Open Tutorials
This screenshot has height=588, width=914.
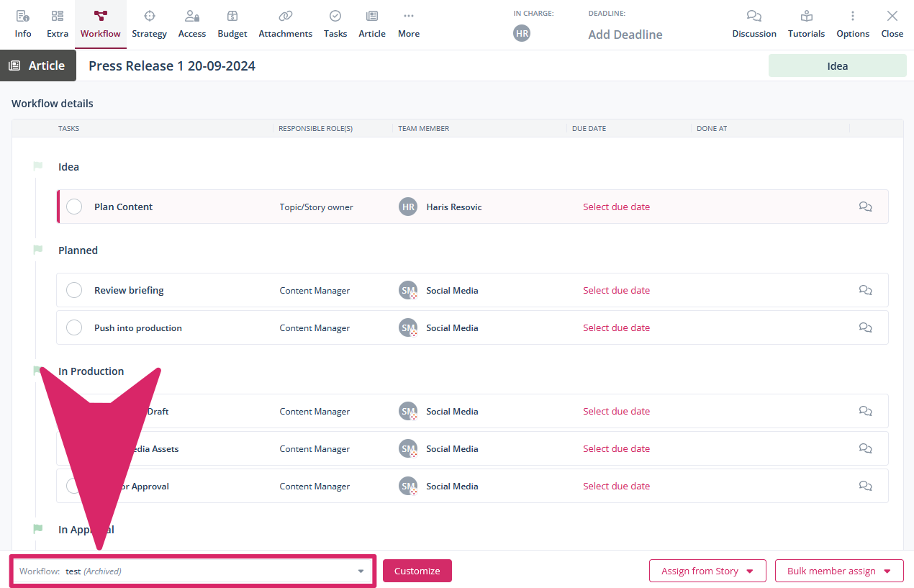[x=807, y=24]
